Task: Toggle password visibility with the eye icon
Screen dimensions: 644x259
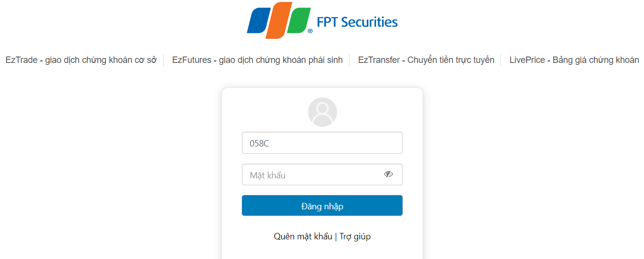Action: (x=388, y=174)
